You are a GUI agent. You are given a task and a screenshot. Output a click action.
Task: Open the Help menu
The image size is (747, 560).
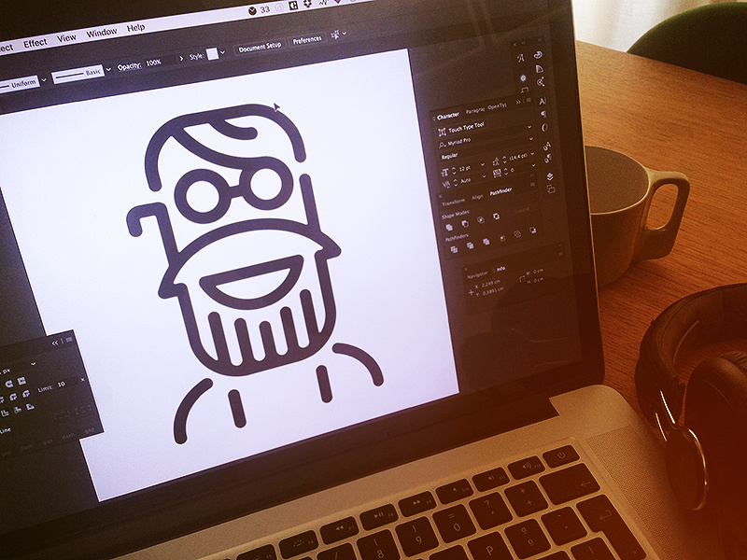tap(135, 28)
